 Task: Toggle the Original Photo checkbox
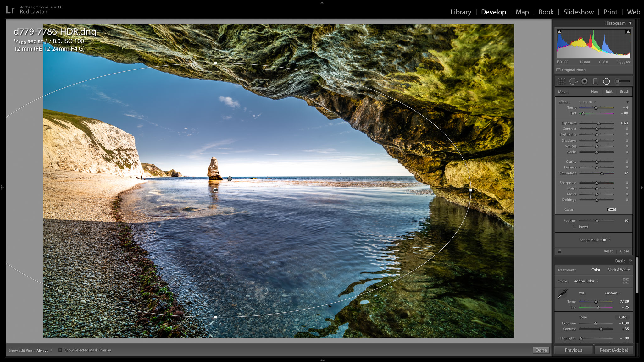click(x=558, y=70)
